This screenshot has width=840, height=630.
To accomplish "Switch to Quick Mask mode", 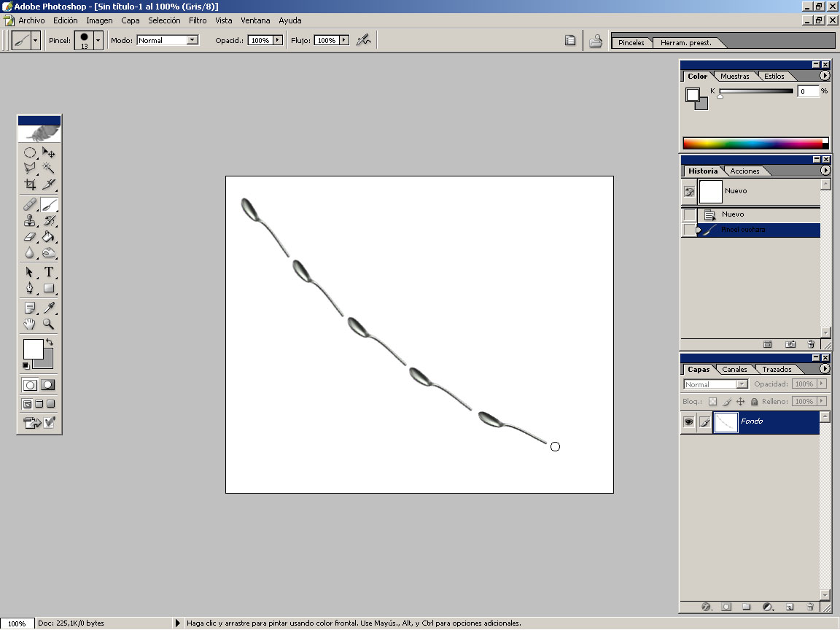I will (48, 385).
